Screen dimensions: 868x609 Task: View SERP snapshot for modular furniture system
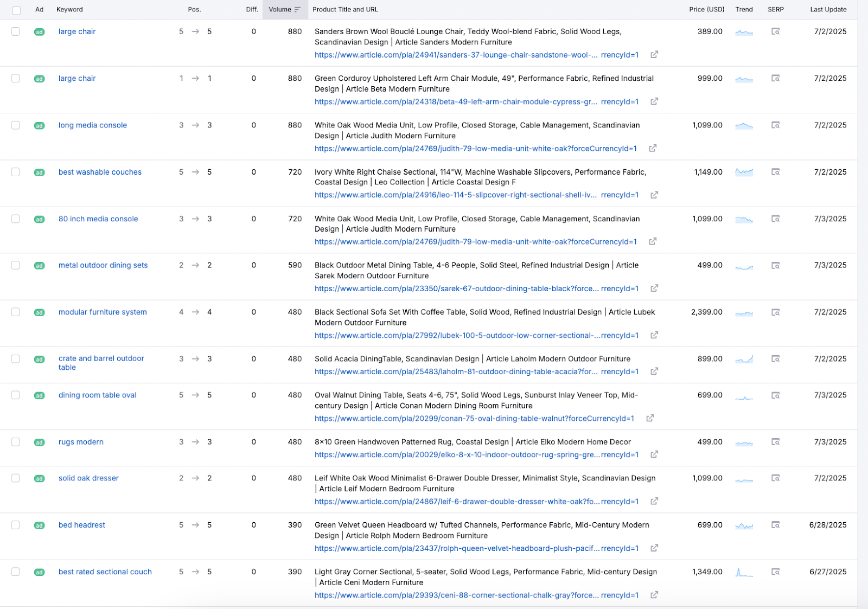click(776, 312)
